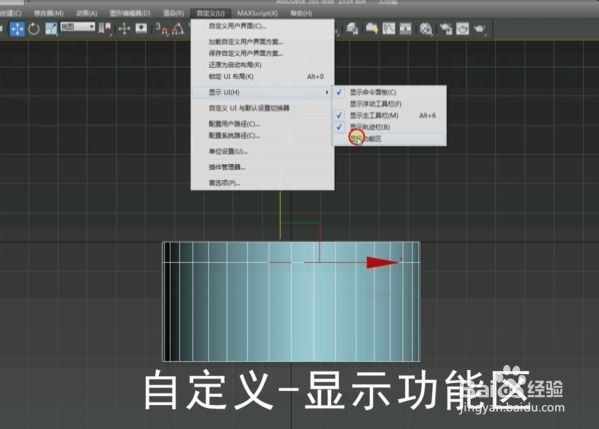Screen dimensions: 599x429
Task: Click the yellow Y-axis gizmo line
Action: (x=280, y=216)
